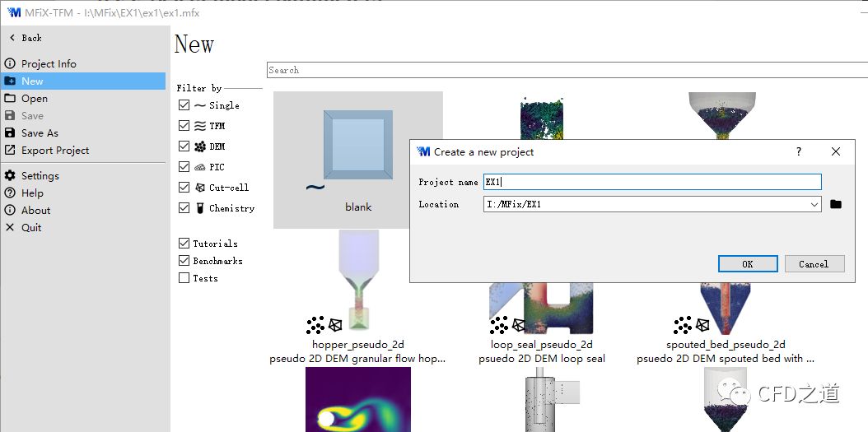This screenshot has width=868, height=432.
Task: Confirm the new project with OK
Action: (x=748, y=264)
